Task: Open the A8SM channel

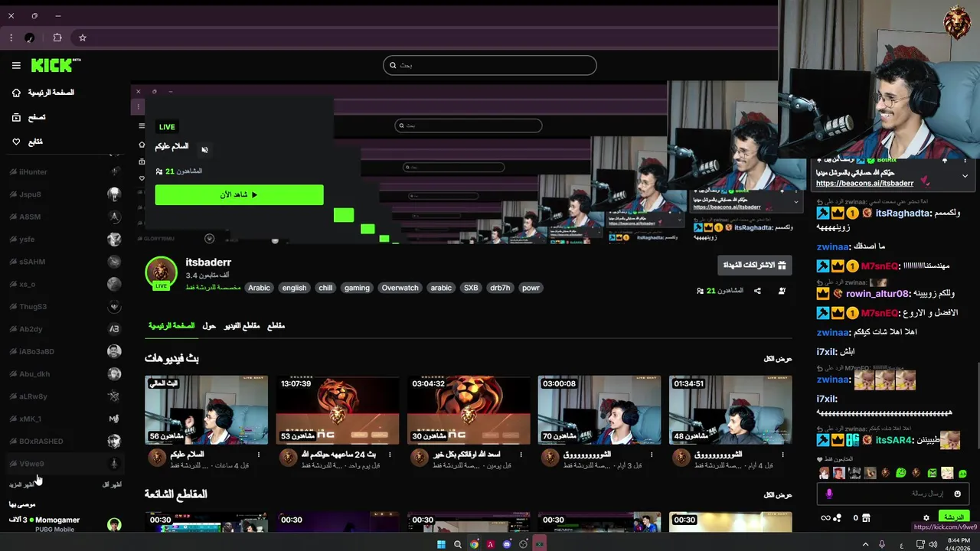Action: pyautogui.click(x=65, y=217)
